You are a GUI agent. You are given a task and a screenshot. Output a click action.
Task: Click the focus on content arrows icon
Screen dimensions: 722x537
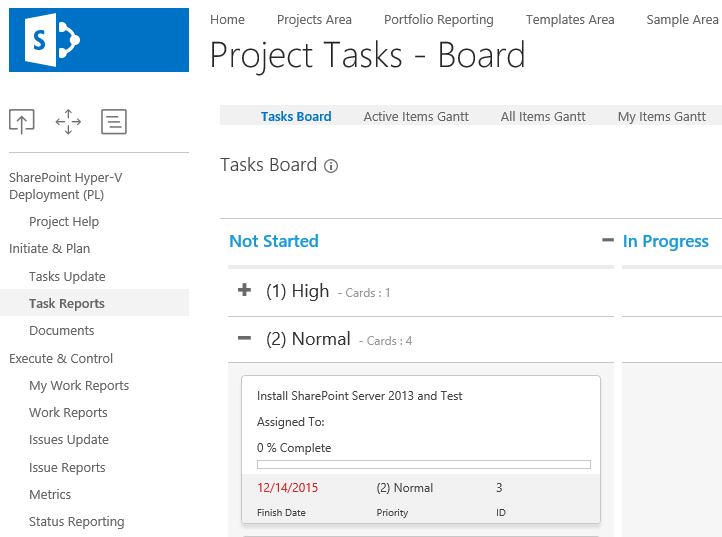(68, 122)
